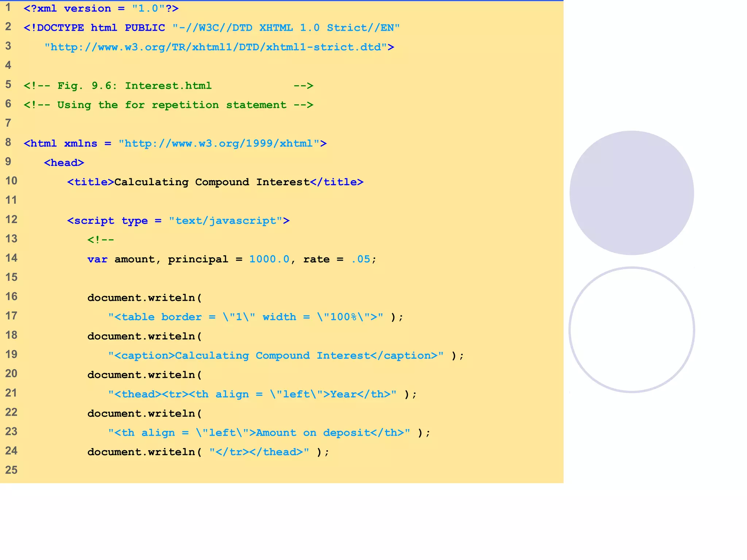The height and width of the screenshot is (560, 747).
Task: Click the 'Amount on deposit' header string
Action: 259,433
